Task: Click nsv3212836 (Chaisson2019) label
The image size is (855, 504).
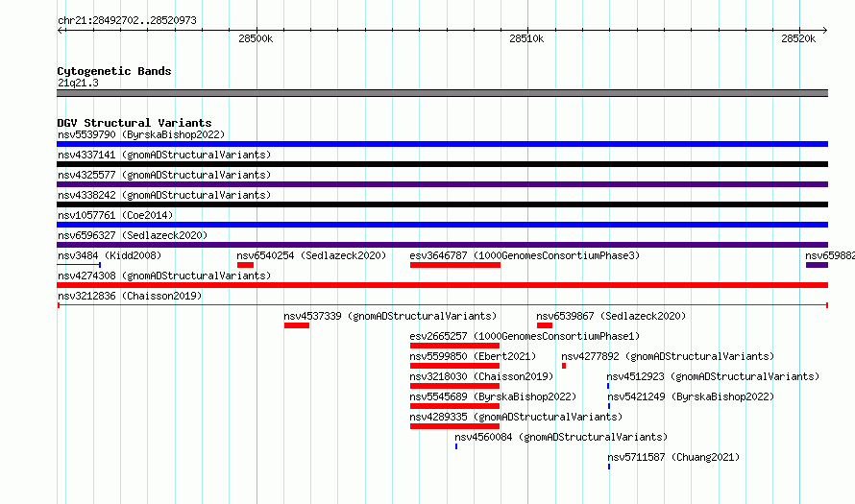Action: click(x=130, y=296)
